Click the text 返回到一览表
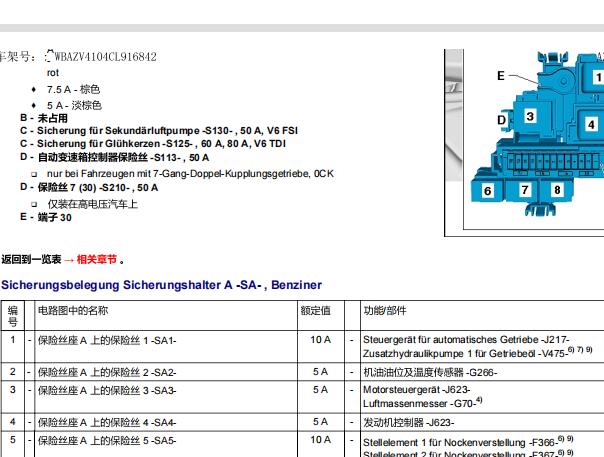The height and width of the screenshot is (457, 604). (x=31, y=259)
